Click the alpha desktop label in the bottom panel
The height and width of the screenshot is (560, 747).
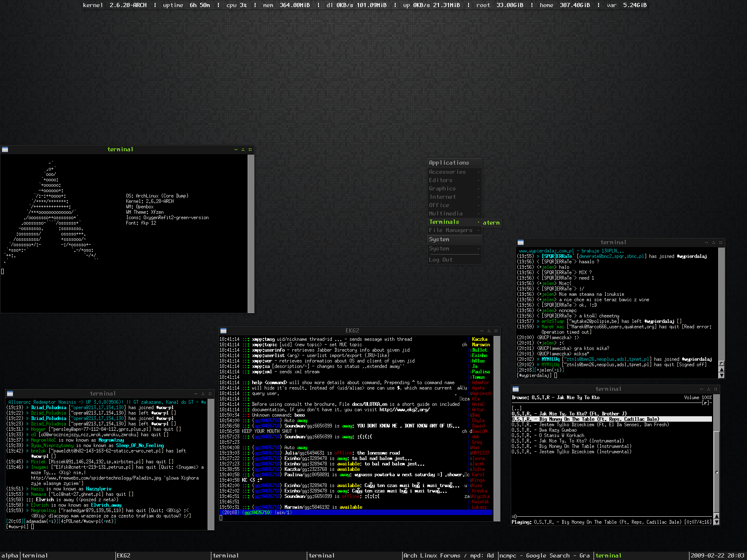coord(10,556)
